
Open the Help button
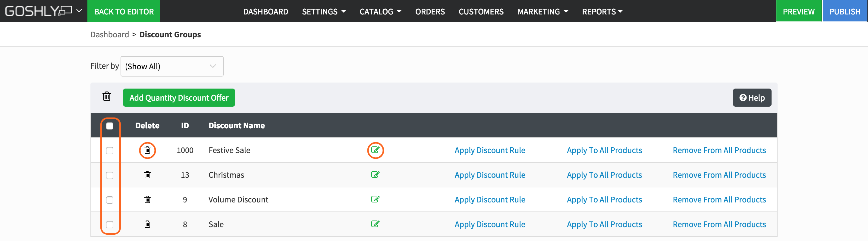(752, 98)
